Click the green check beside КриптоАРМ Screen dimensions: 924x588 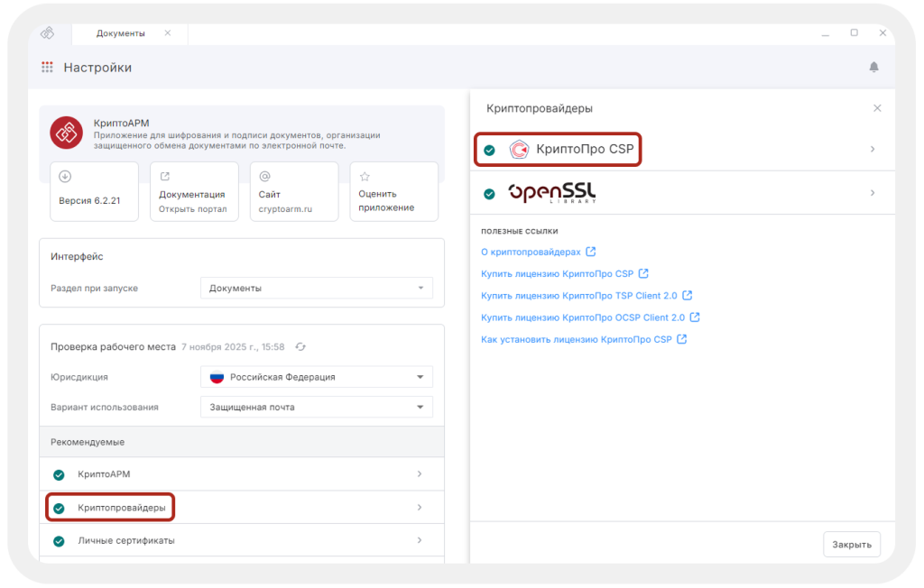coord(59,473)
